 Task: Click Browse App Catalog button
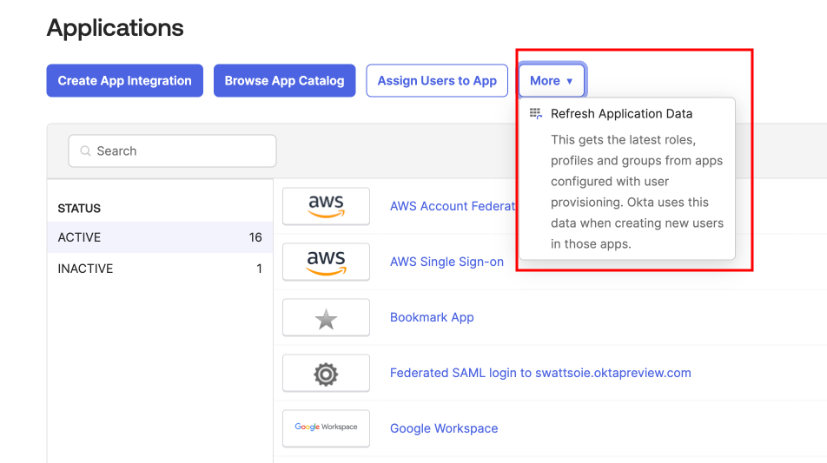point(284,81)
